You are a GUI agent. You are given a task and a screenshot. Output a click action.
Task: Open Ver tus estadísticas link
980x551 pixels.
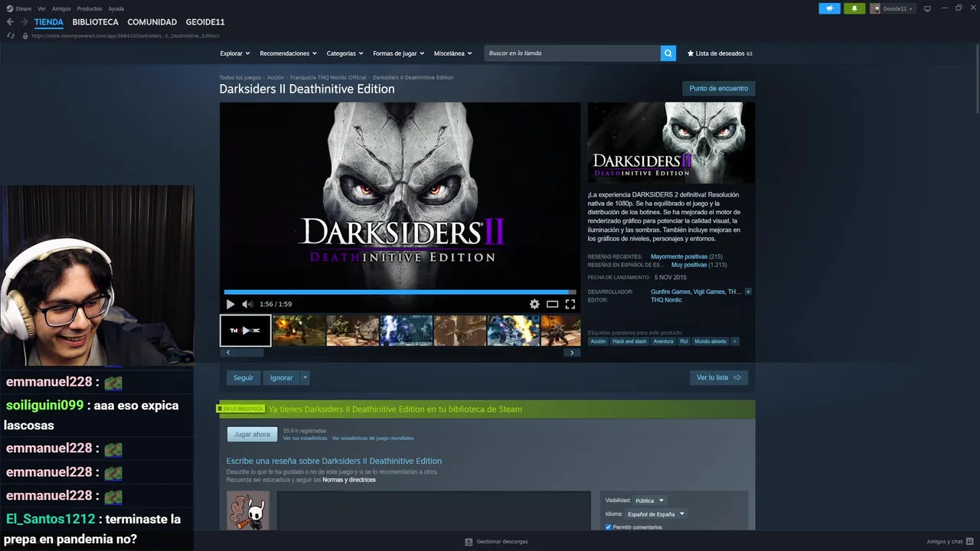(305, 439)
